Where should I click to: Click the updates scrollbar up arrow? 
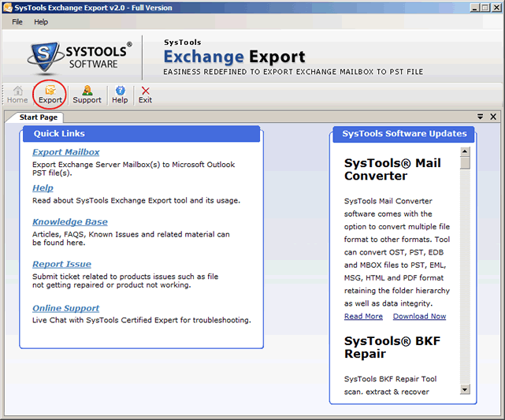(x=465, y=151)
